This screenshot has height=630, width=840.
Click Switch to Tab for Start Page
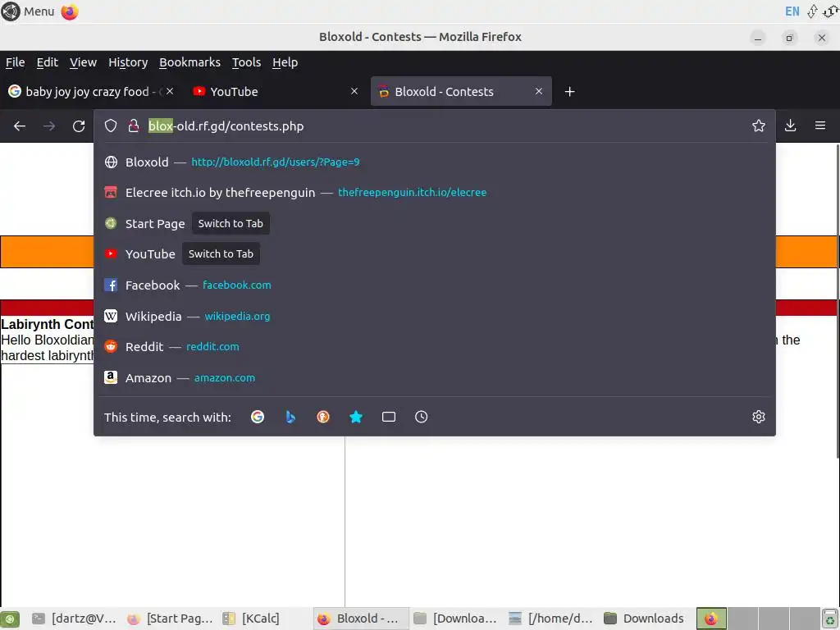231,224
